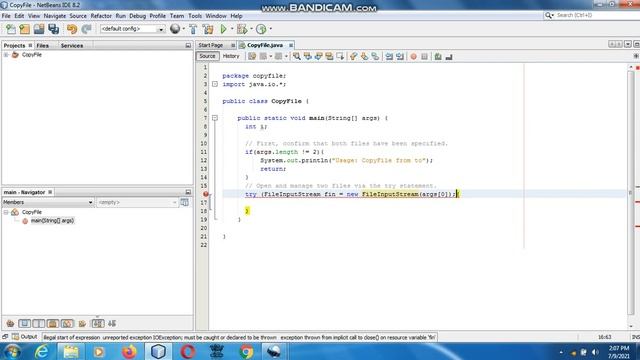Click the Open Project toolbar icon
Screen dimensions: 640x360
(39, 29)
